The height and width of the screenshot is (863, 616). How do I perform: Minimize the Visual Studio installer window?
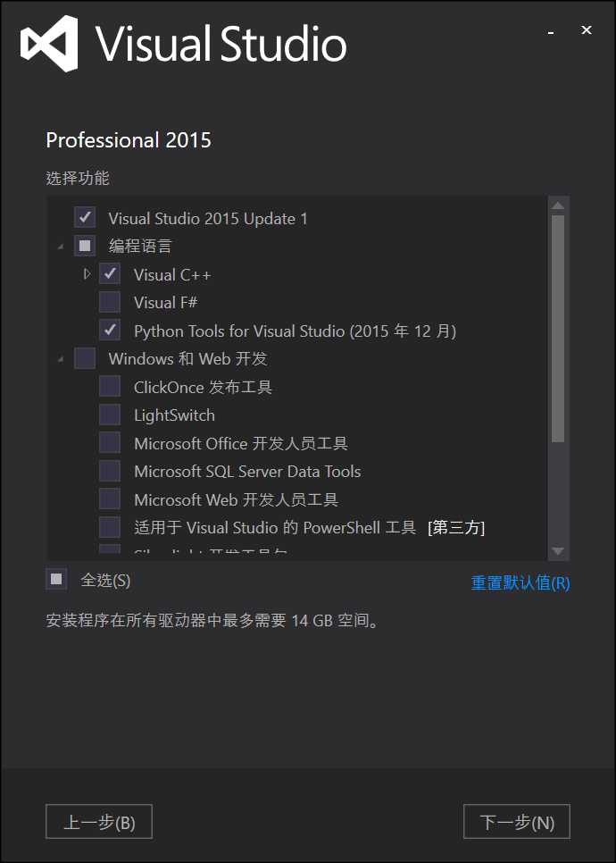click(x=551, y=31)
